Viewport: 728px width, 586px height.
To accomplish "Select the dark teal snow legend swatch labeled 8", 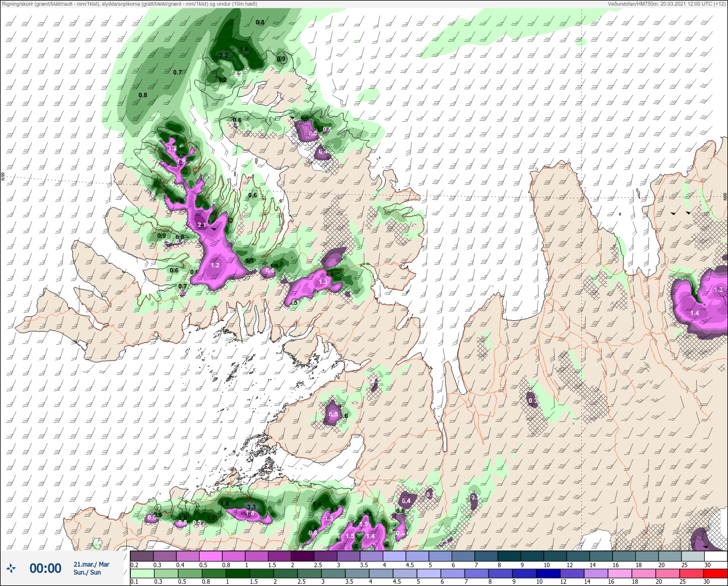I will [x=509, y=556].
